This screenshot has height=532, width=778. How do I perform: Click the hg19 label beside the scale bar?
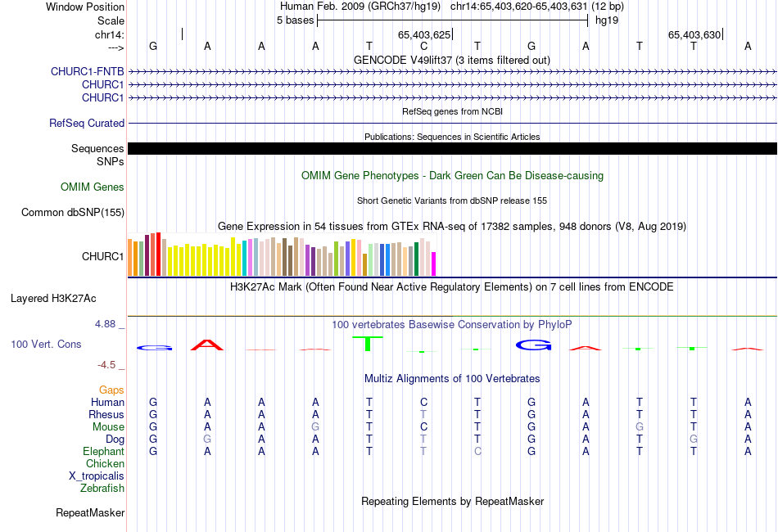click(607, 20)
